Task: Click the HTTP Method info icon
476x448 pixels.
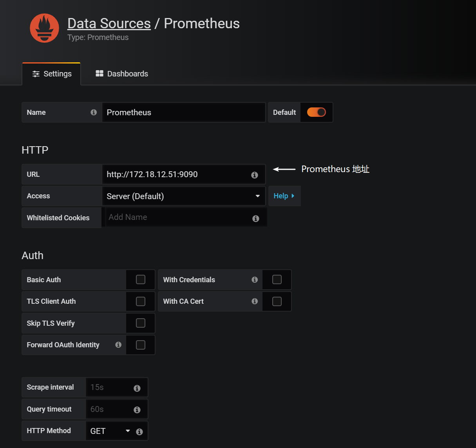Action: pyautogui.click(x=139, y=432)
